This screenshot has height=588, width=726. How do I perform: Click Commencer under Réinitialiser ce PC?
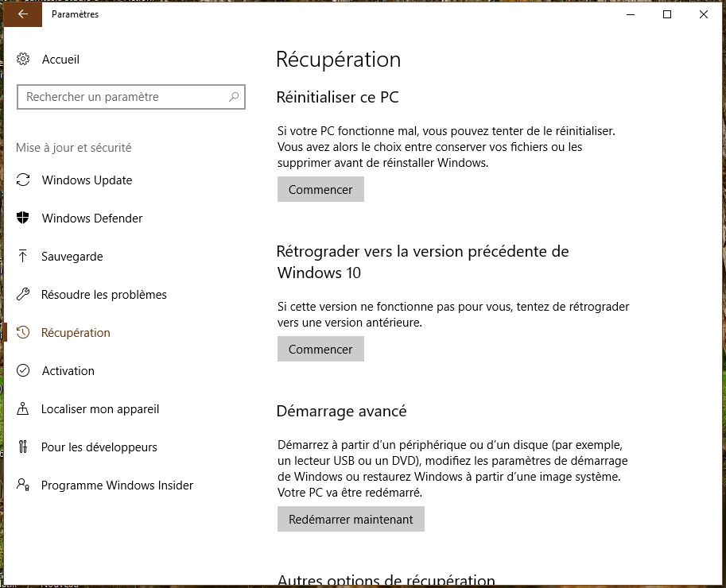320,189
